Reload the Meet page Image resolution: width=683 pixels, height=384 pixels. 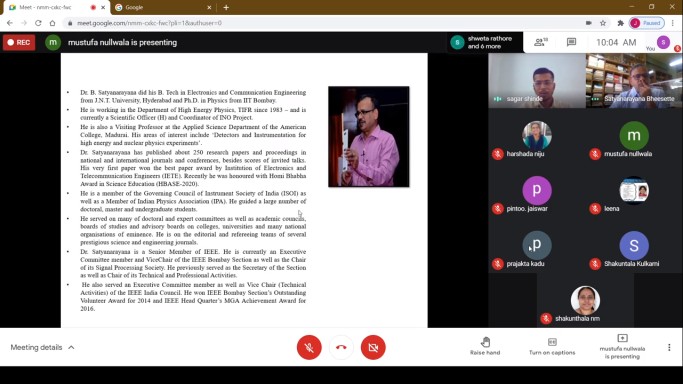tap(38, 23)
